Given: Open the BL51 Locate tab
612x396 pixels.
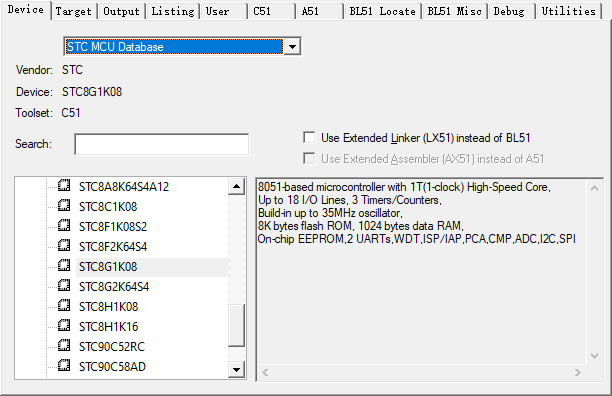Looking at the screenshot, I should [382, 11].
